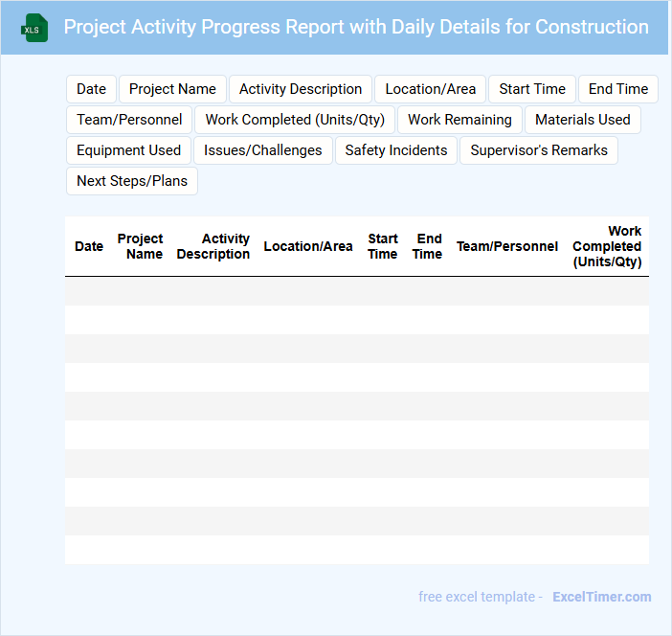Click the Supervisor's Remarks tag
This screenshot has height=636, width=672.
tap(539, 150)
